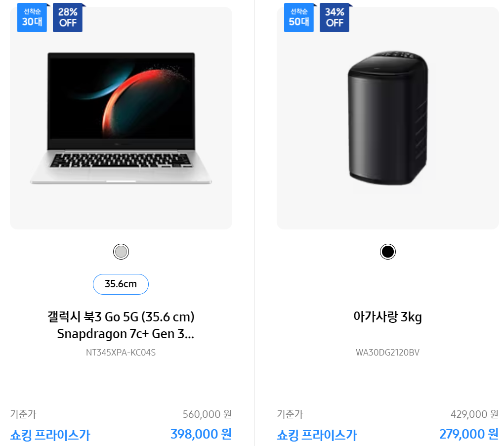Click the 279,000 원 price text
The image size is (504, 446).
coord(468,434)
